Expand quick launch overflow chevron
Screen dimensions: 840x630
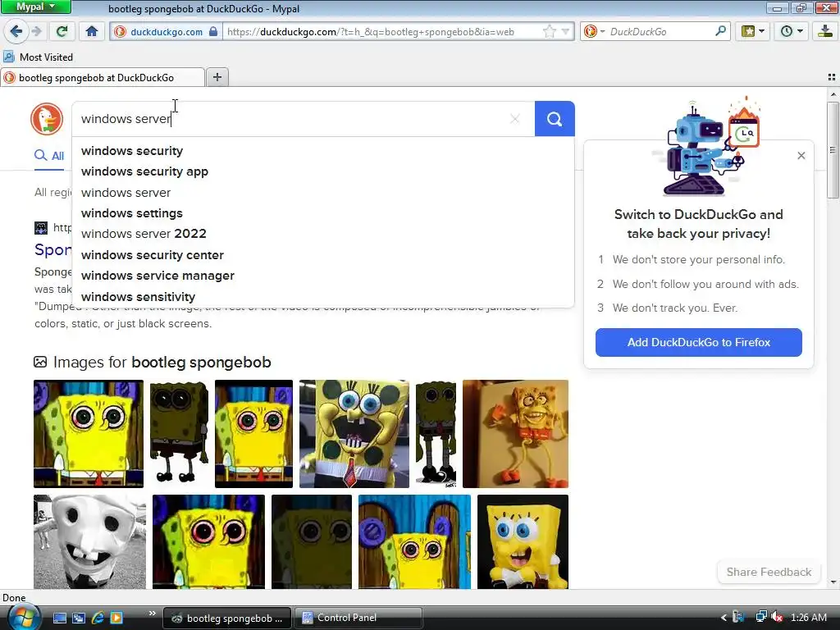(152, 614)
